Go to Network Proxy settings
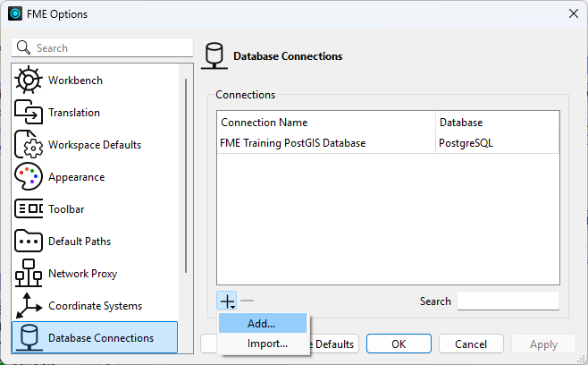Image resolution: width=588 pixels, height=365 pixels. (x=95, y=274)
